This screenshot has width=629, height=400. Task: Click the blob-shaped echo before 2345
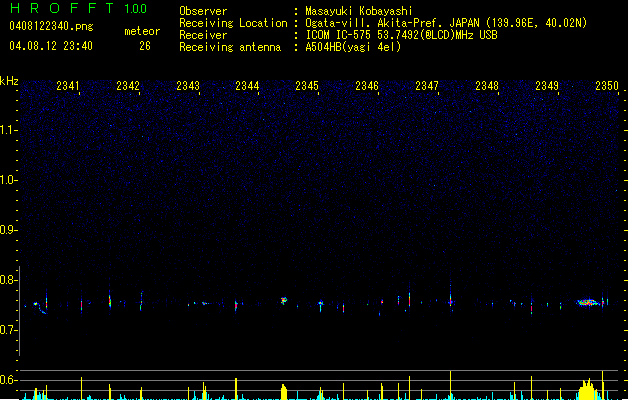284,300
